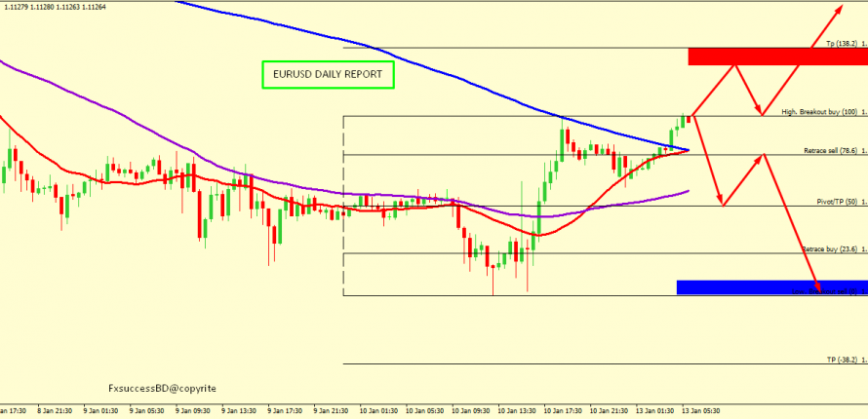Click the EURUSD DAILY REPORT label box
Viewport: 868px width, 419px height.
pyautogui.click(x=329, y=75)
